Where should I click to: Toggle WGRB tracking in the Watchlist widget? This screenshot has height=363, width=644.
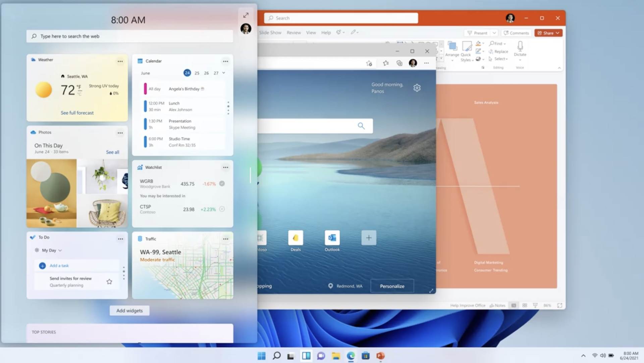(221, 184)
